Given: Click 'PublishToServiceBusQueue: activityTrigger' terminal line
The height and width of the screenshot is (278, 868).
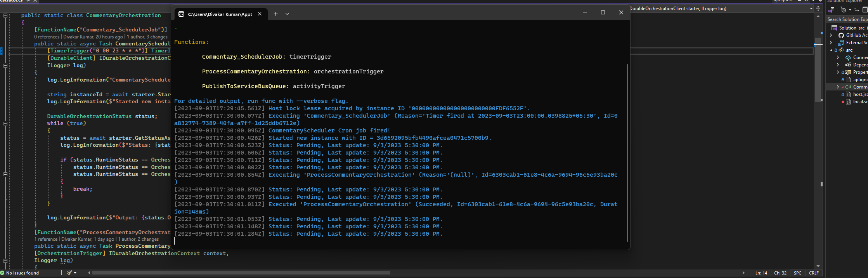Looking at the screenshot, I should click(274, 86).
